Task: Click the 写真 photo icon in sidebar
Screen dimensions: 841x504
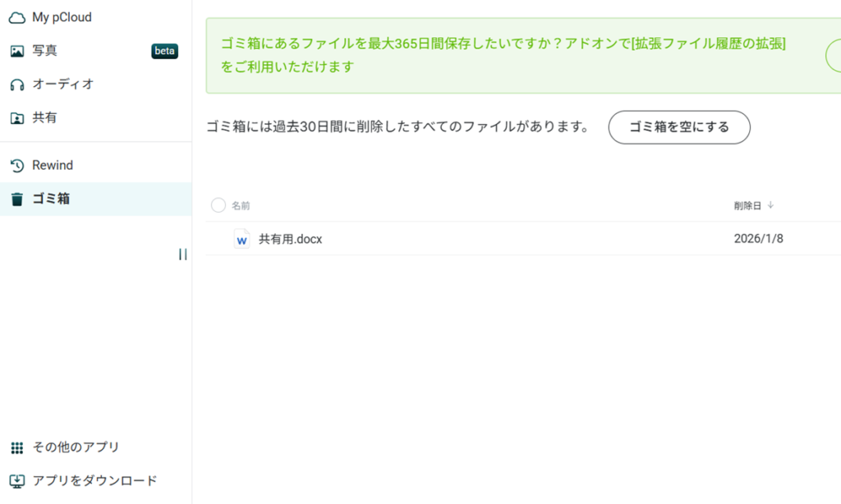Action: [x=16, y=51]
